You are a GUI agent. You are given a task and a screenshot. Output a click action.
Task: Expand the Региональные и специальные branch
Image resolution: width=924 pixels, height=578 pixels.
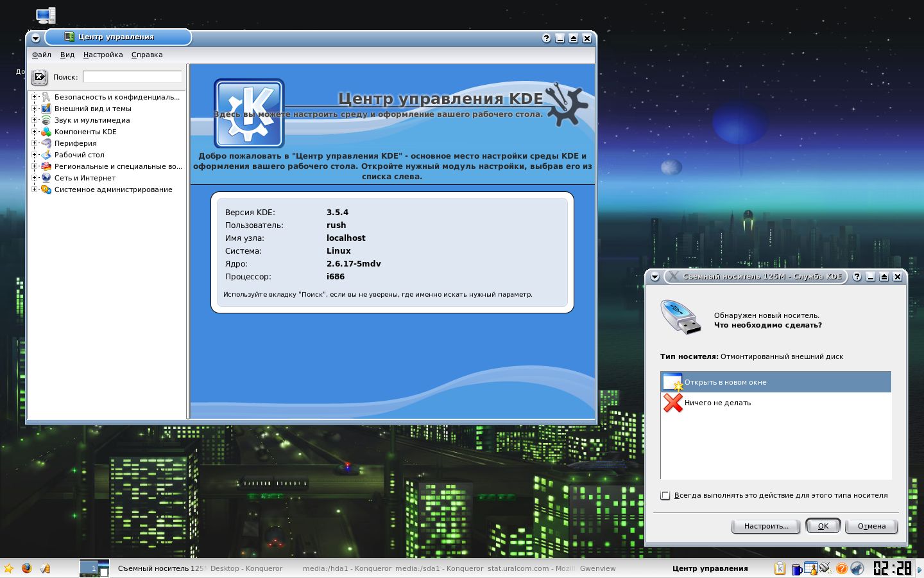tap(35, 166)
